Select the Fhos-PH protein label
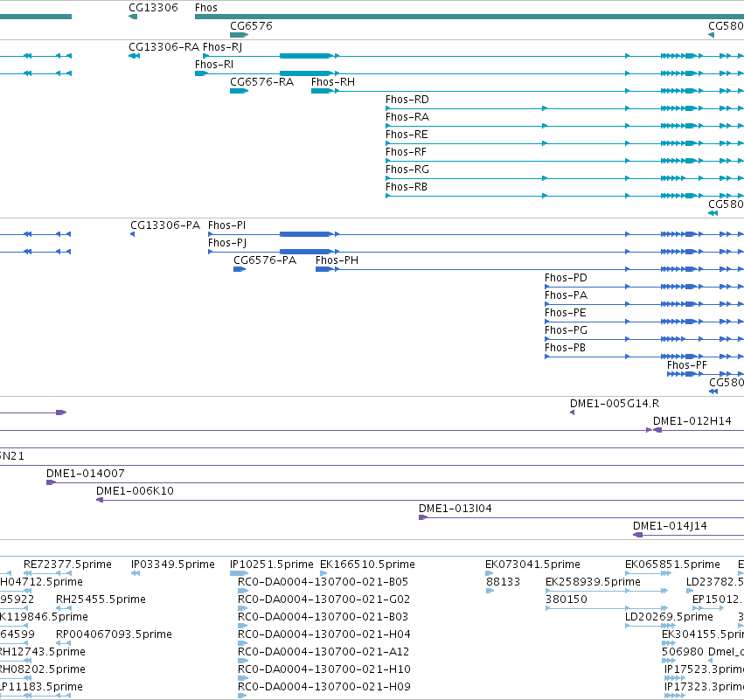Viewport: 744px width, 700px height. coord(337,260)
